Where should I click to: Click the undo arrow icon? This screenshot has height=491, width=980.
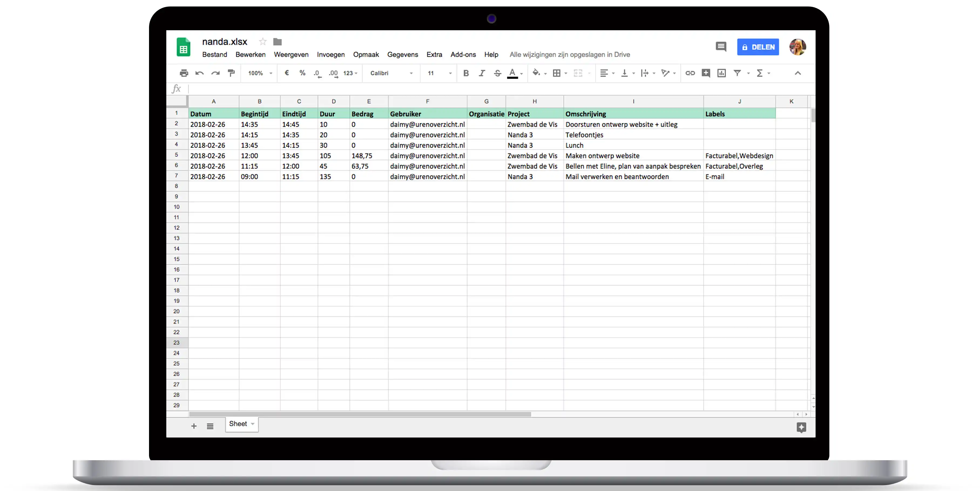(199, 73)
